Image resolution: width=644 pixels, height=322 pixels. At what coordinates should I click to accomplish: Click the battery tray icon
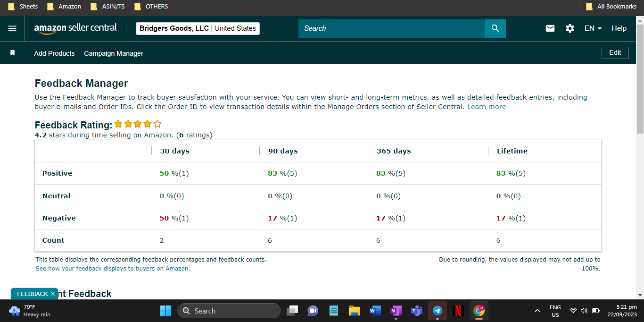click(x=595, y=311)
